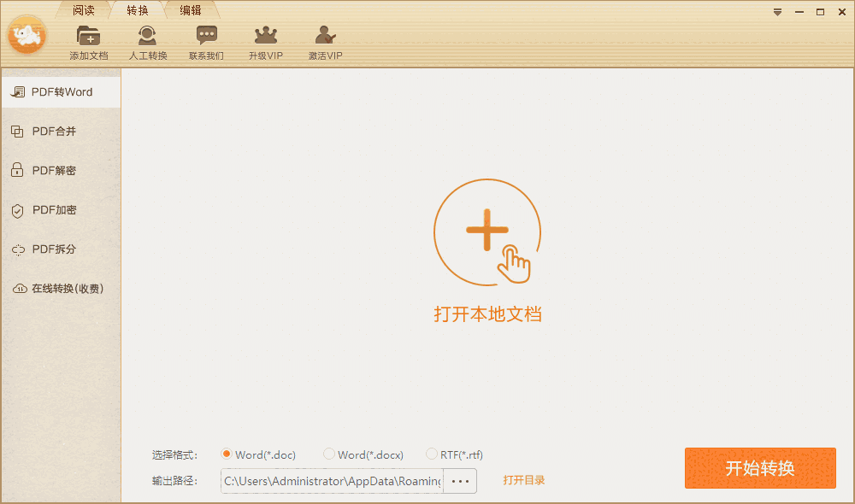Select 在线转换(收费) in the sidebar
The height and width of the screenshot is (504, 855).
58,288
